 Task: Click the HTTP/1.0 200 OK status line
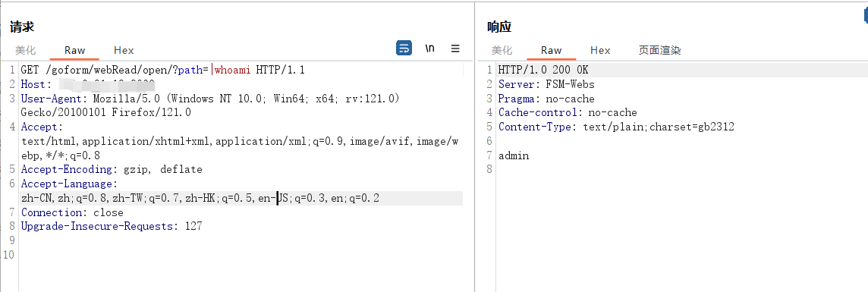tap(543, 71)
